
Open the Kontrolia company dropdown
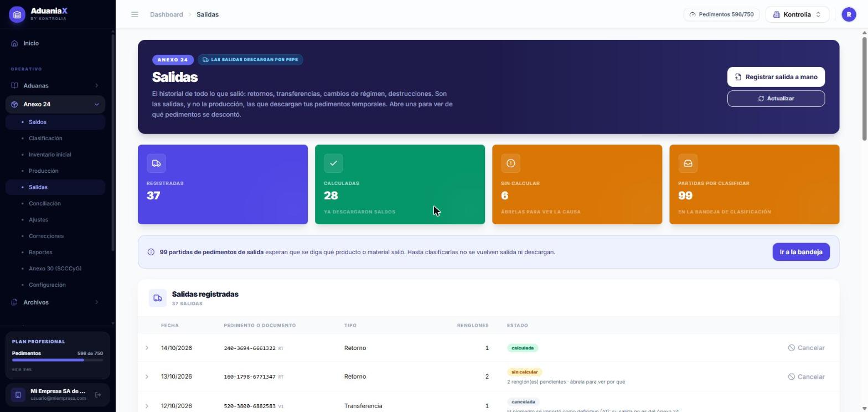797,14
